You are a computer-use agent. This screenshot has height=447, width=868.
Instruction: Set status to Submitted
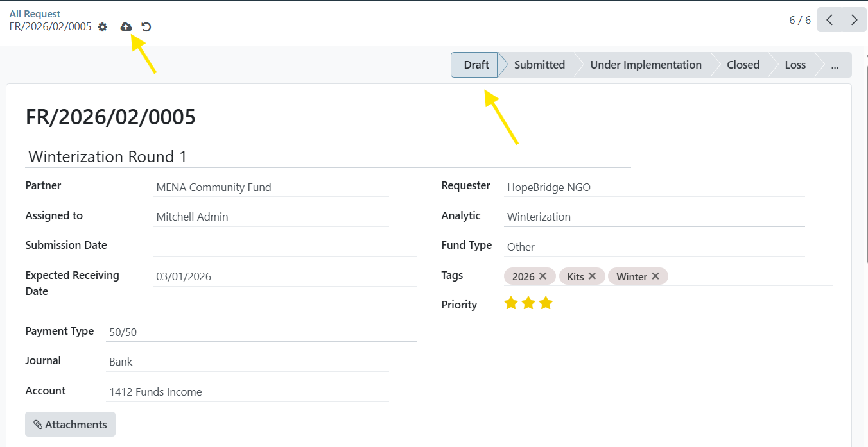click(539, 65)
